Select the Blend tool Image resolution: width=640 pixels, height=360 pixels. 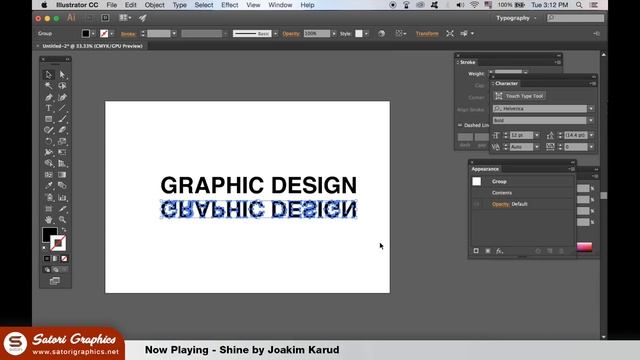click(x=62, y=186)
